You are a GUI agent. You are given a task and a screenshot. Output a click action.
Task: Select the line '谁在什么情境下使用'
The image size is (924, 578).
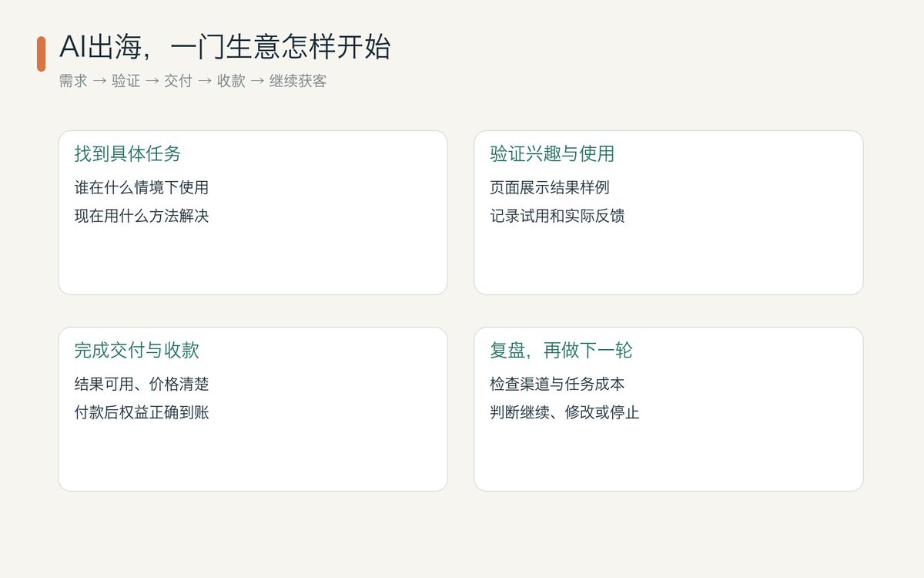tap(142, 187)
